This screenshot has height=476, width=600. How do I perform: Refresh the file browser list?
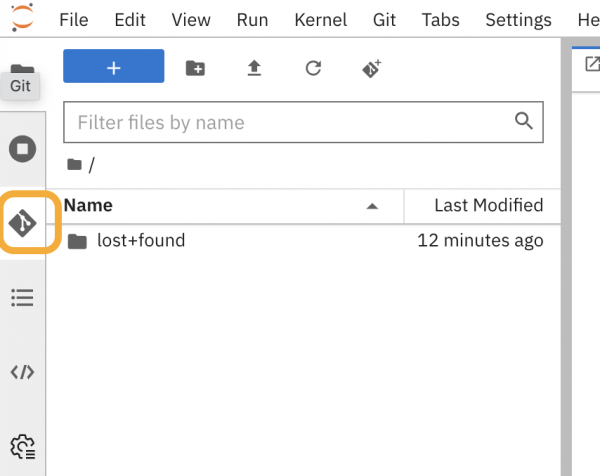pos(313,68)
